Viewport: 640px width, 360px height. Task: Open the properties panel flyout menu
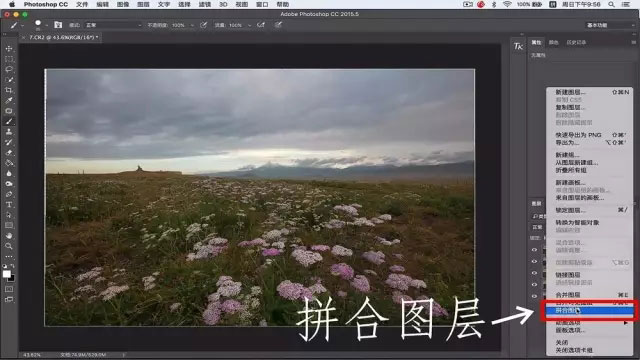pyautogui.click(x=633, y=42)
